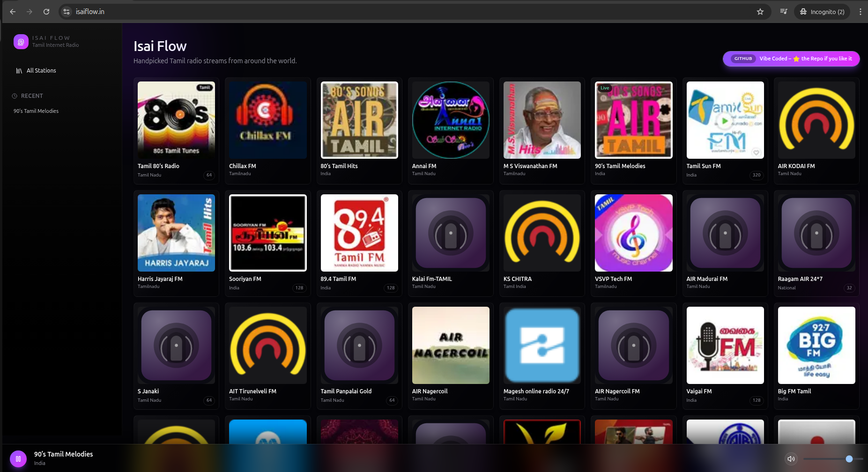Go forward in browser history

(x=30, y=12)
